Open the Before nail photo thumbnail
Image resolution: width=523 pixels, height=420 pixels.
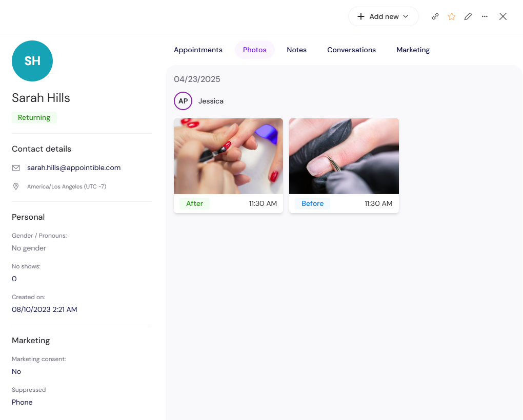[344, 156]
